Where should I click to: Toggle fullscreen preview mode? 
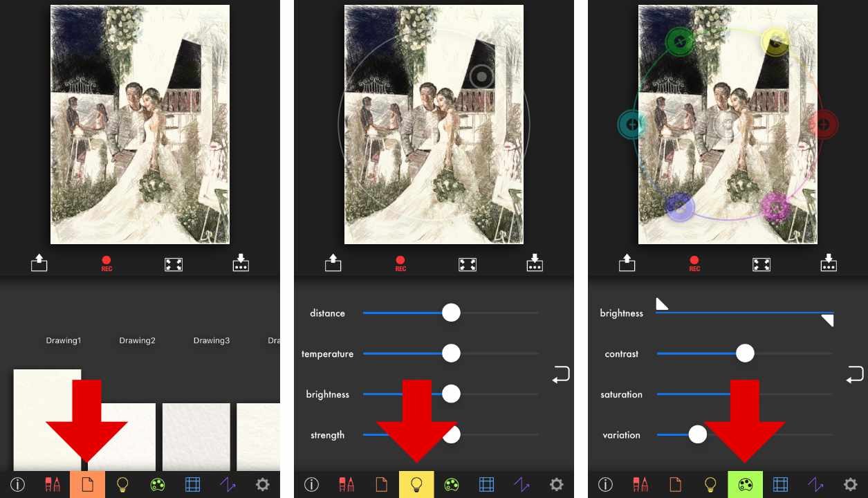[174, 264]
